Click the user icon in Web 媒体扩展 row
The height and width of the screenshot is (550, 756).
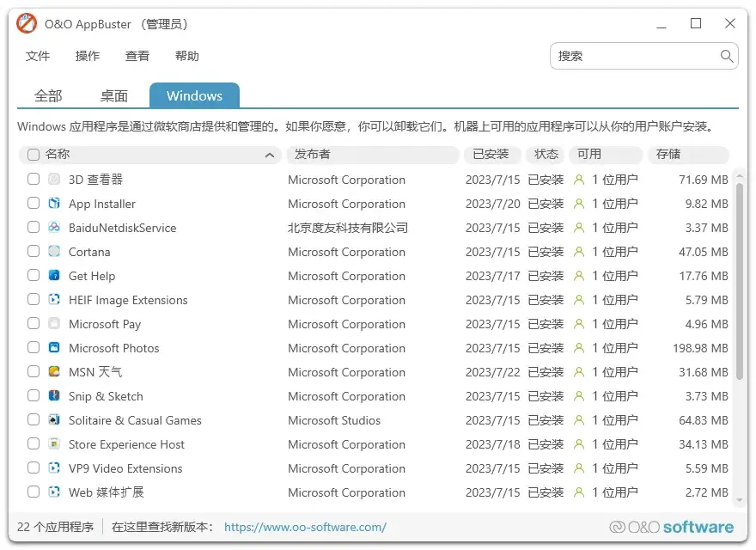tap(578, 492)
